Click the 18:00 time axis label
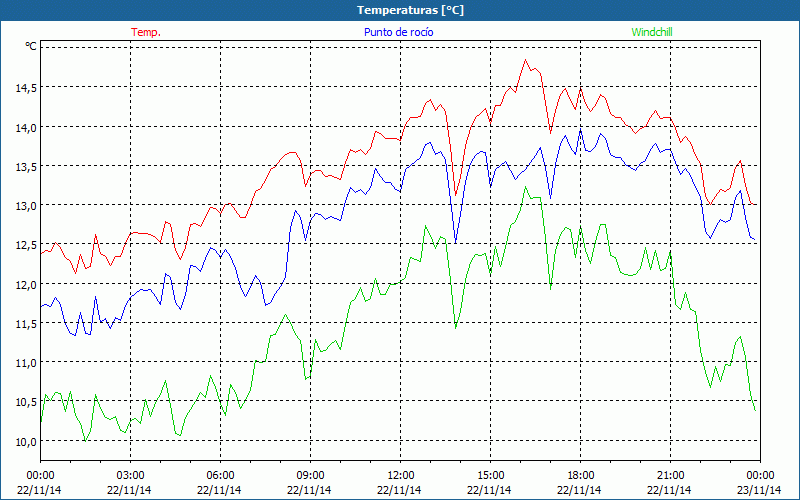Screen dimensions: 800x500 click(x=581, y=476)
